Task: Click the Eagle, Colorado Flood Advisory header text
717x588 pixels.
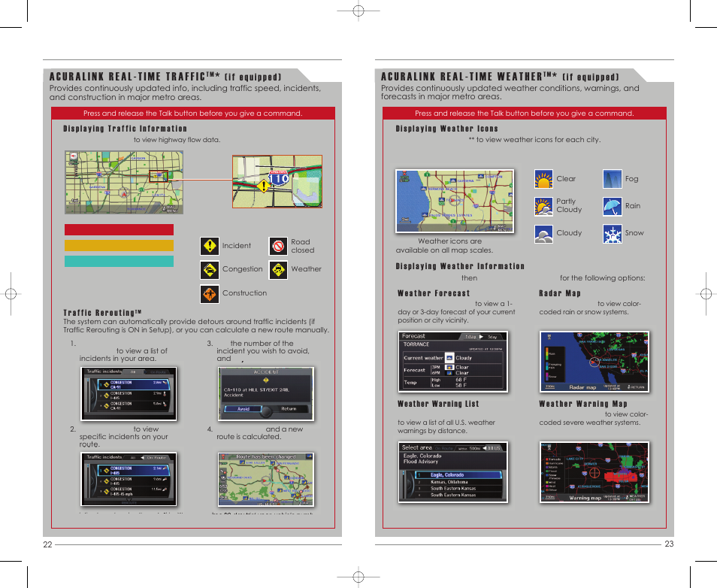Action: point(422,459)
